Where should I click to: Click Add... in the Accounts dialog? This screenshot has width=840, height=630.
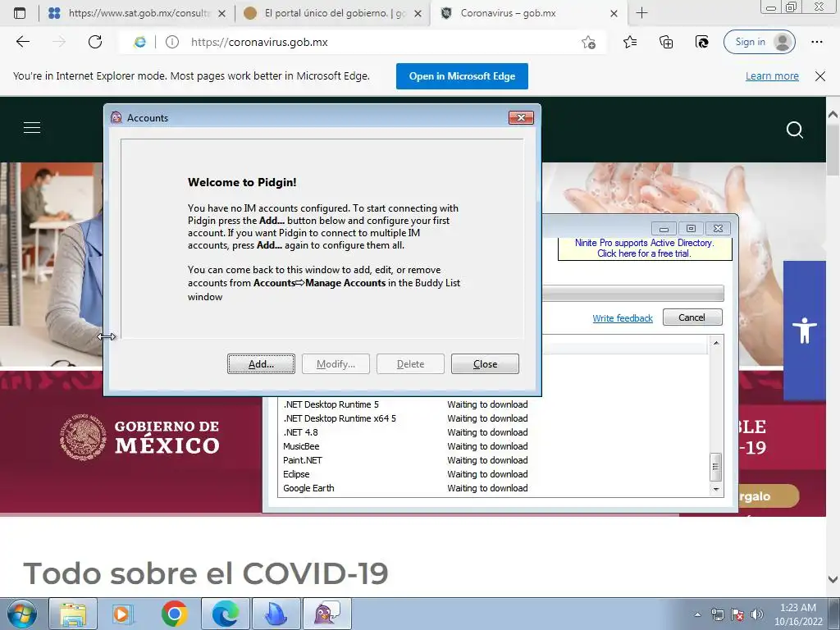(261, 363)
